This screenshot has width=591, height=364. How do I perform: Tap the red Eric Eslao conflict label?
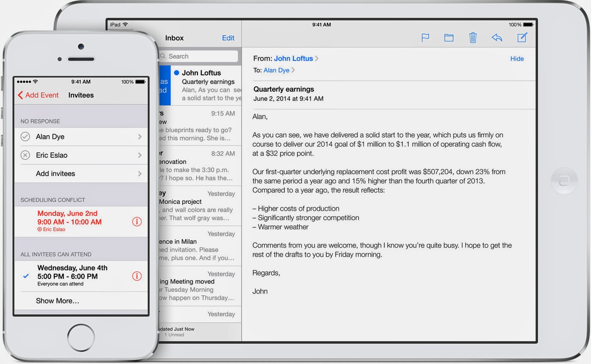pos(51,230)
